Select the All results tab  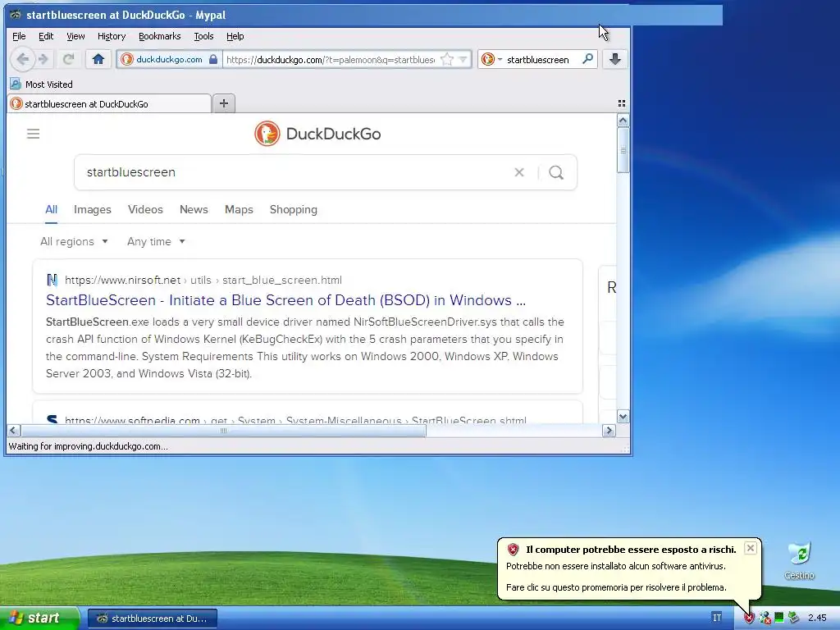click(x=52, y=209)
